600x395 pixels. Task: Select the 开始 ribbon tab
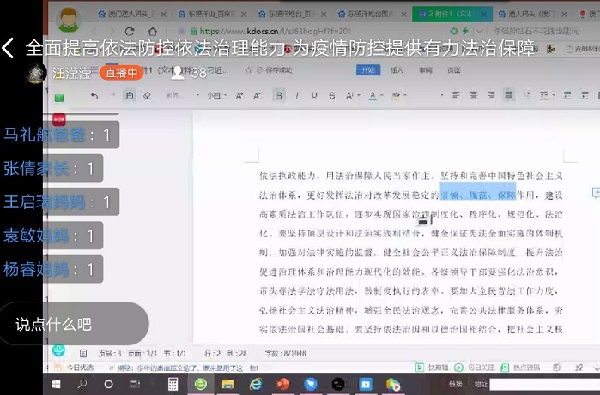[368, 70]
